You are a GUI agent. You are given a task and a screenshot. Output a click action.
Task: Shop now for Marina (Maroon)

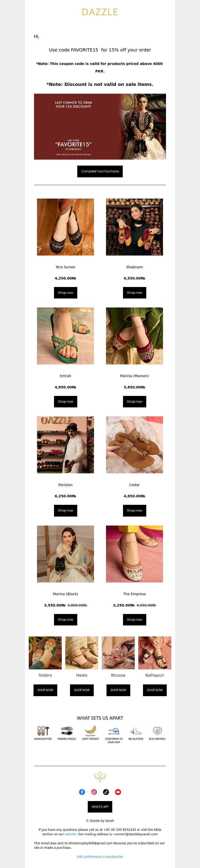(x=134, y=401)
